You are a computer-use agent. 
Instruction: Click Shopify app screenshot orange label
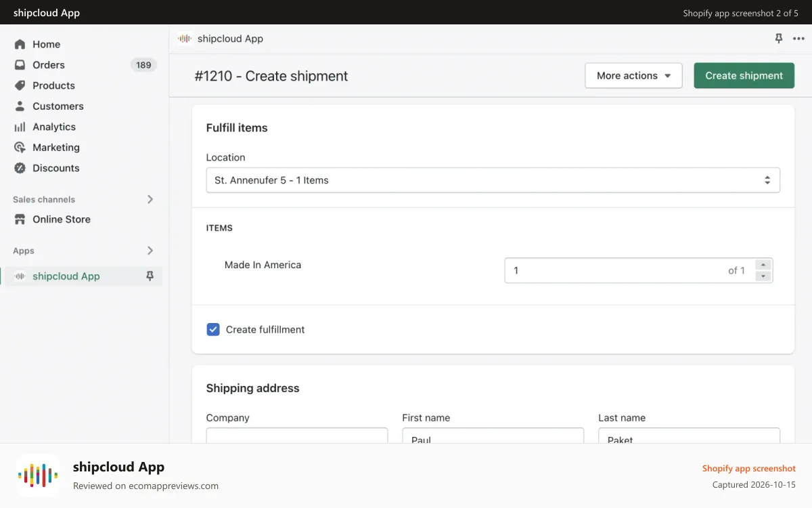[x=749, y=469]
